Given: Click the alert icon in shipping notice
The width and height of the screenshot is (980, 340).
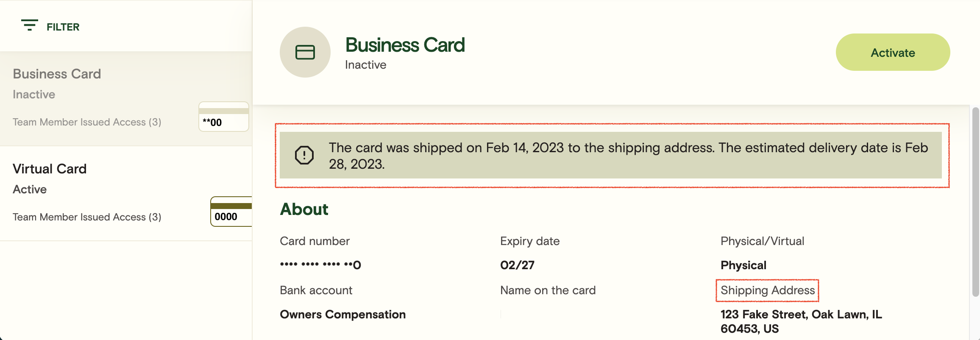Looking at the screenshot, I should click(304, 155).
